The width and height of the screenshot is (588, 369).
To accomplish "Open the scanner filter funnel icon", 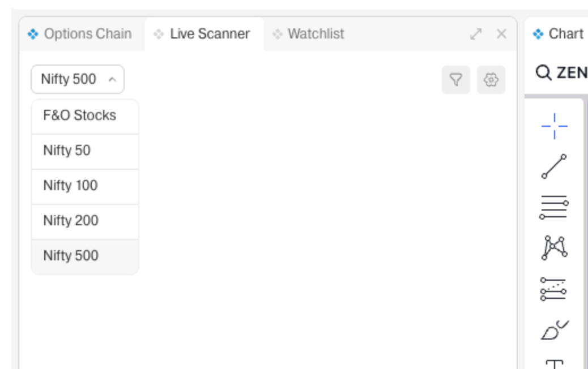I will pos(455,80).
